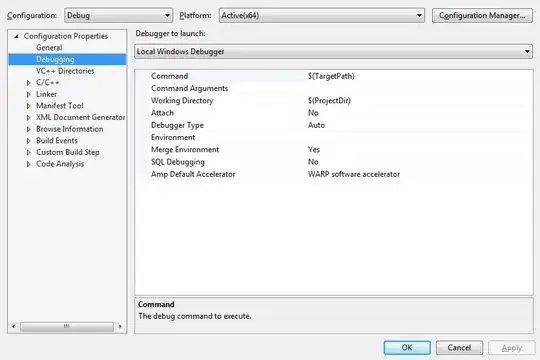
Task: Click the tree's horizontal scrollbar right arrow
Action: coord(120,326)
